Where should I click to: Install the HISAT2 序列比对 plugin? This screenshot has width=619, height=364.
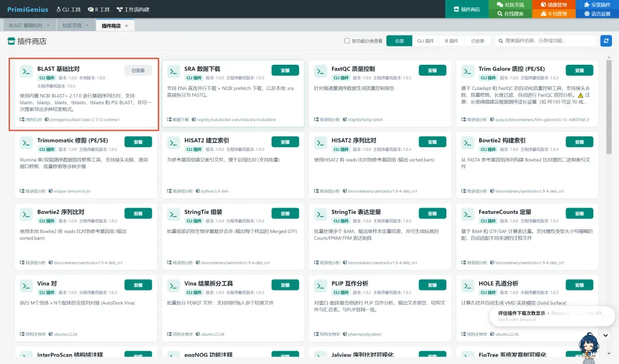tap(432, 142)
